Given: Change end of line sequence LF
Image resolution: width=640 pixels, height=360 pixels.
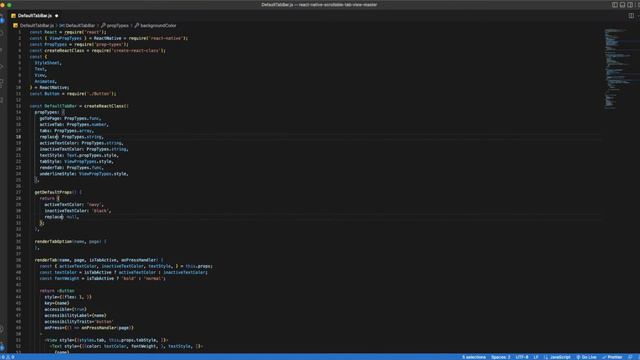Looking at the screenshot, I should [x=536, y=357].
